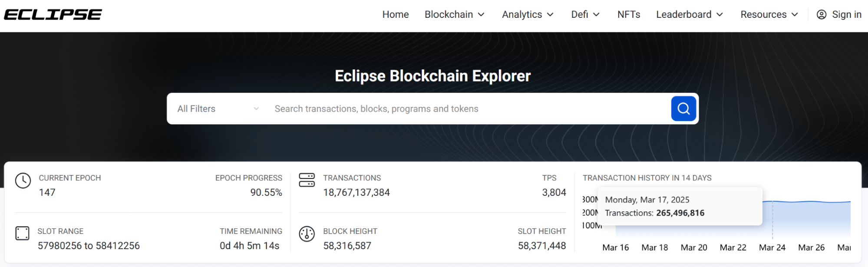Click the blue search magnifier button

pos(683,109)
